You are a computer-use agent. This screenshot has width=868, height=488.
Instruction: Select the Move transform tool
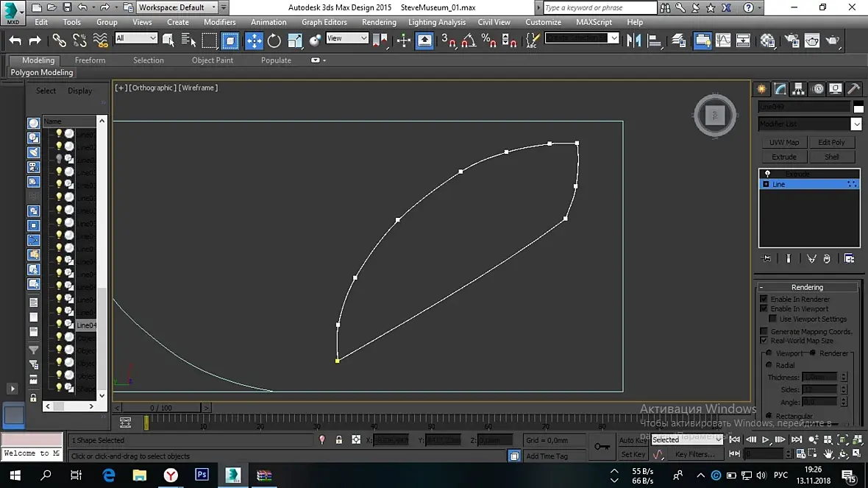tap(254, 40)
